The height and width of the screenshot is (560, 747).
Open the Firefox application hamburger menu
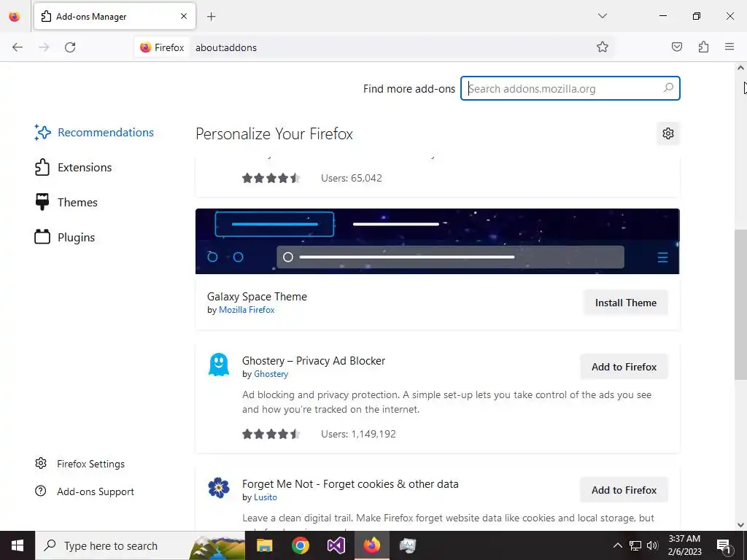pos(729,47)
